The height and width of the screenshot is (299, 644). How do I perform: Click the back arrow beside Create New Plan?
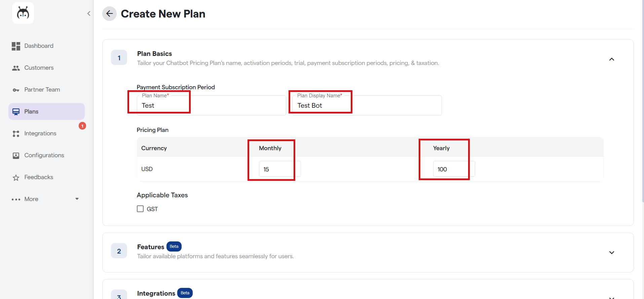109,14
